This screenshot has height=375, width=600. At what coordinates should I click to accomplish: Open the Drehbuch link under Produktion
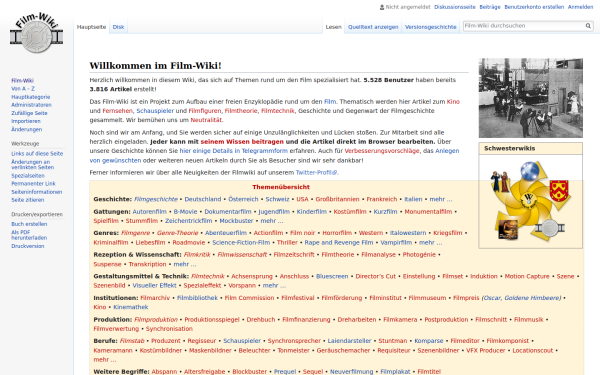261,320
